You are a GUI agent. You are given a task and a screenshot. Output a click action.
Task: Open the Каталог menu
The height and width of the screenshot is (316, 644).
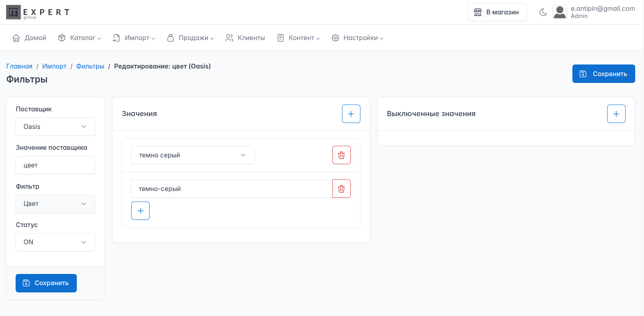coord(80,38)
